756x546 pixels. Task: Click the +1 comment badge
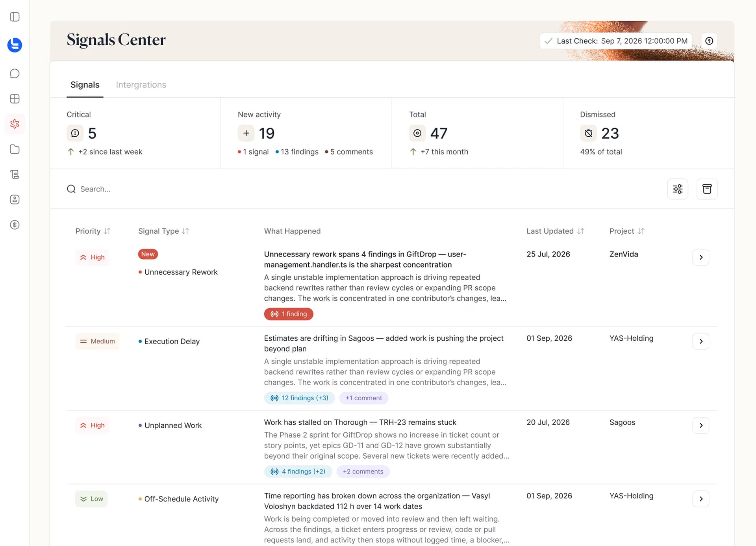point(364,398)
